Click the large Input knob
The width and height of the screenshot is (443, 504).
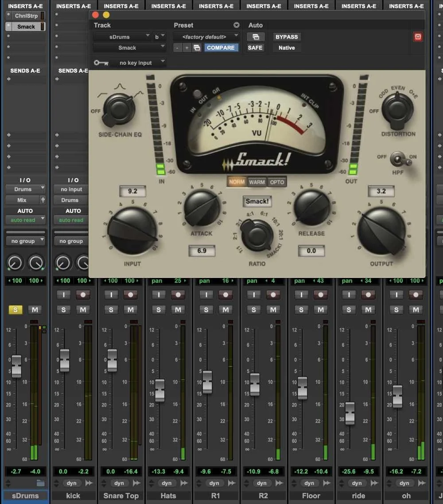pos(132,231)
